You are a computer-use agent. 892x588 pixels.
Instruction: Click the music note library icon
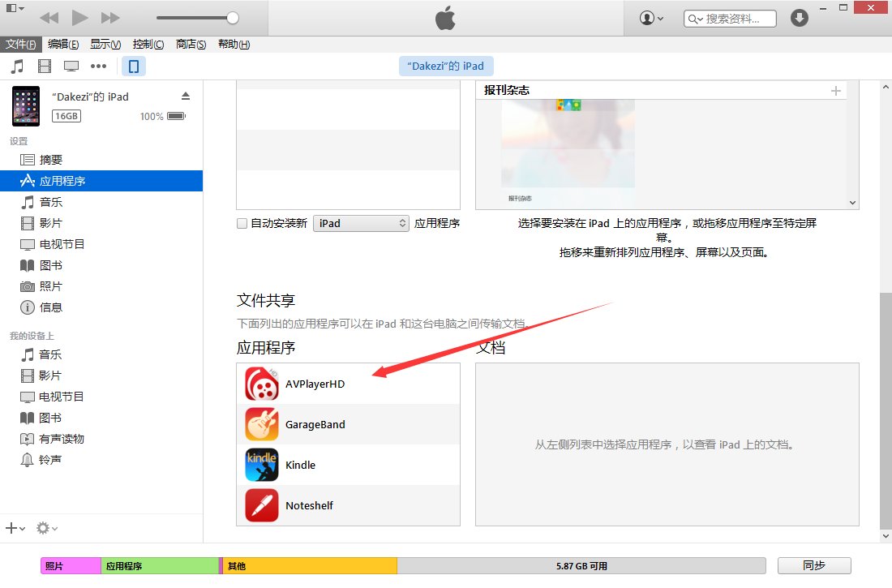(17, 67)
